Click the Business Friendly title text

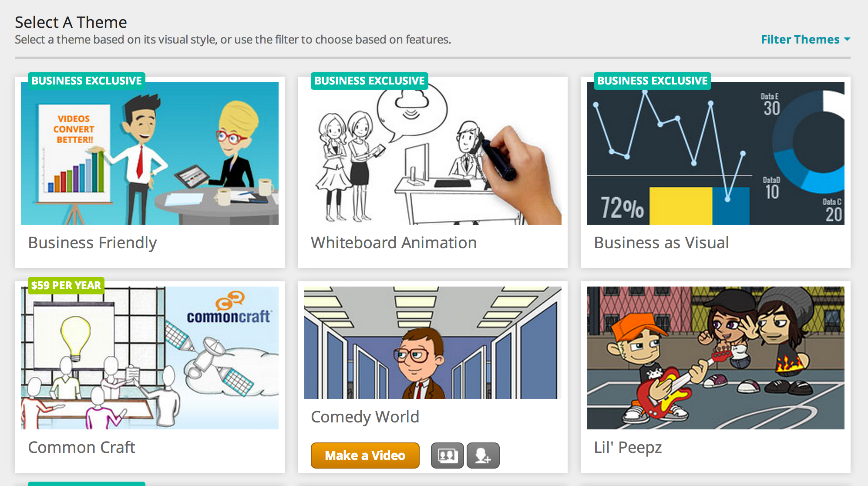tap(92, 243)
